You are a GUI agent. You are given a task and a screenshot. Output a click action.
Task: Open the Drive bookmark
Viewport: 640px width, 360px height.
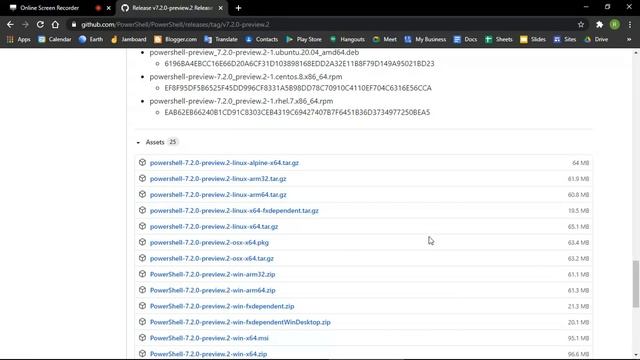[596, 39]
